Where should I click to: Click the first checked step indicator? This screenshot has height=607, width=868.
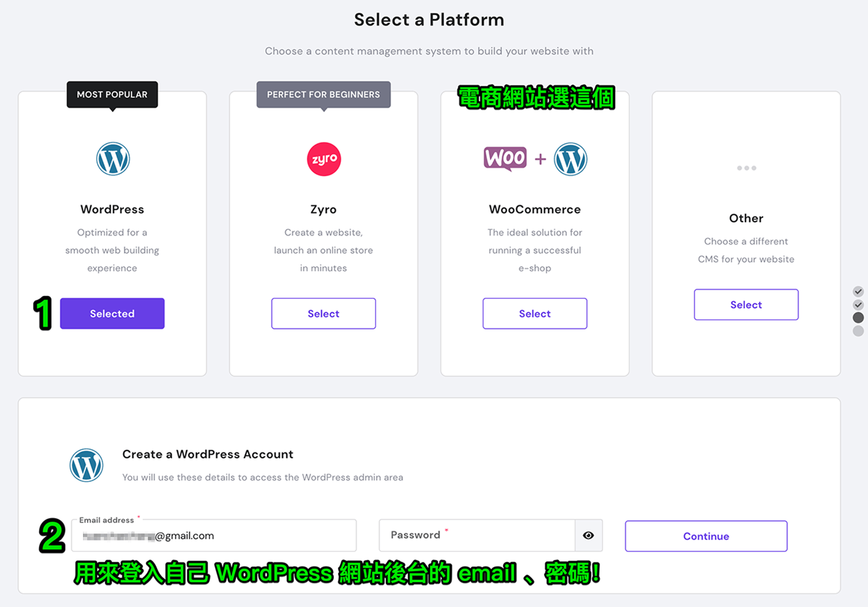click(858, 291)
